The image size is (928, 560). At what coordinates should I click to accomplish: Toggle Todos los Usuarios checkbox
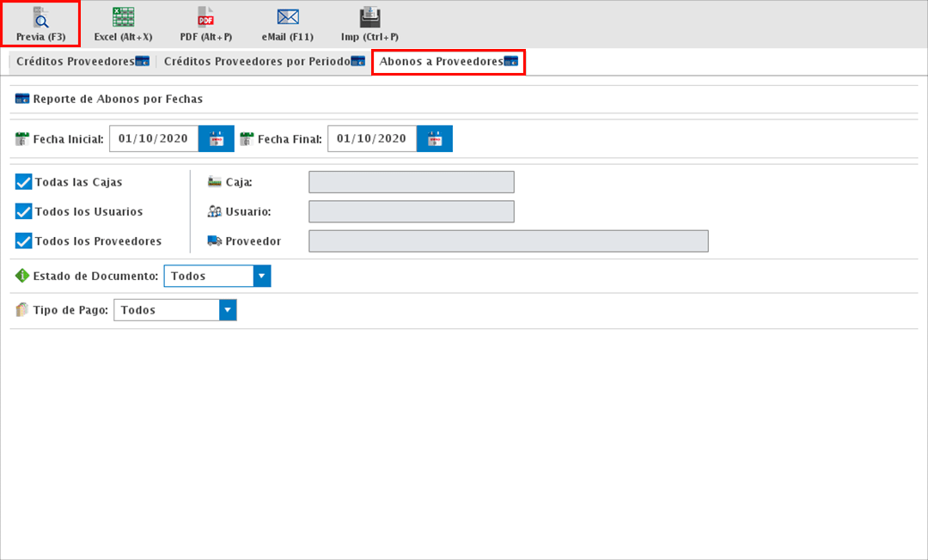coord(24,211)
